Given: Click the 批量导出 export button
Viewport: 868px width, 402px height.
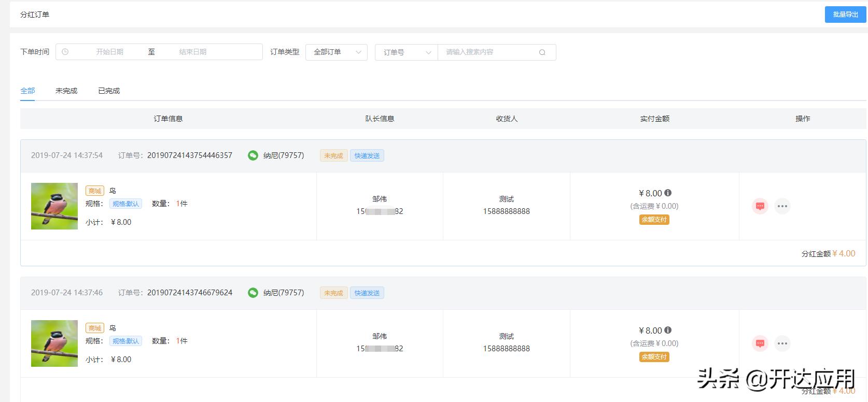Looking at the screenshot, I should (x=845, y=15).
